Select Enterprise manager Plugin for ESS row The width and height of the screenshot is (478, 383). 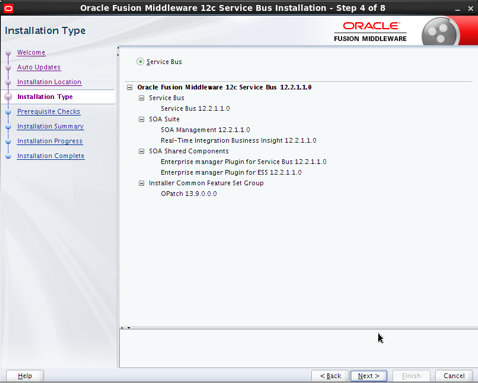click(231, 173)
